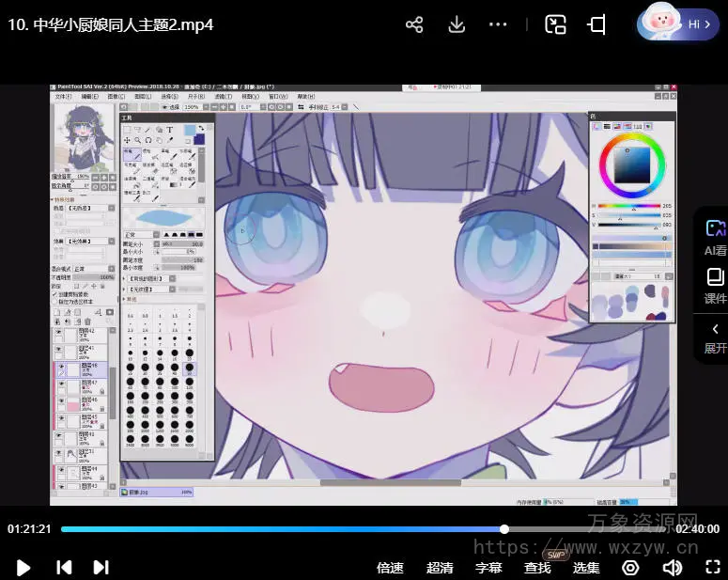Click the 查找 search button

(x=537, y=567)
